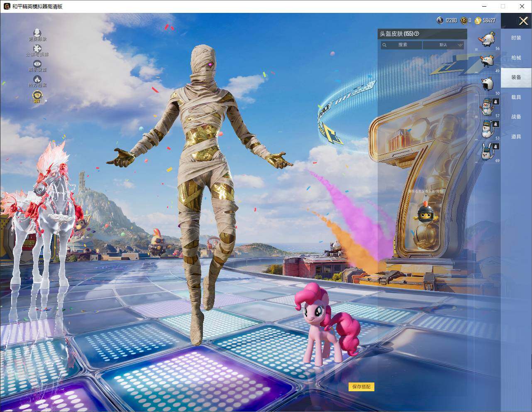532x412 pixels.
Task: Toggle the 展示设置 eye icon
Action: click(x=37, y=64)
